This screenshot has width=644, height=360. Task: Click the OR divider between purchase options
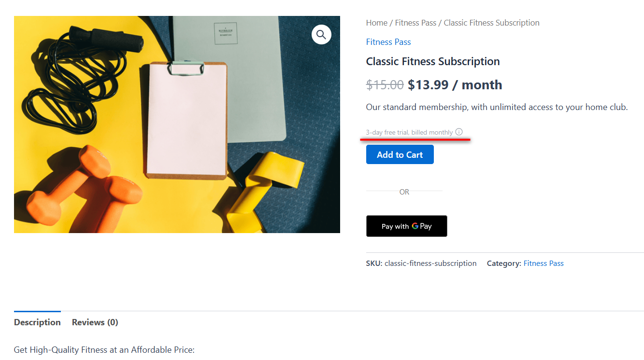[x=404, y=192]
